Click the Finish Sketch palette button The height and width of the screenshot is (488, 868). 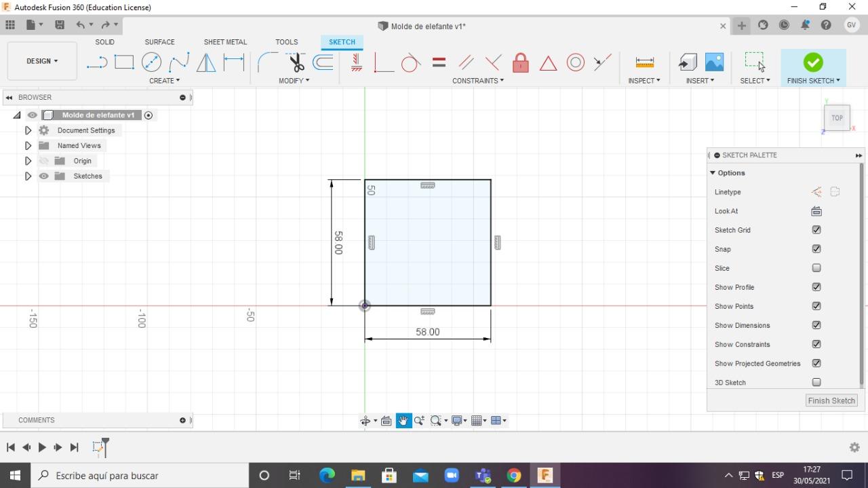click(831, 400)
